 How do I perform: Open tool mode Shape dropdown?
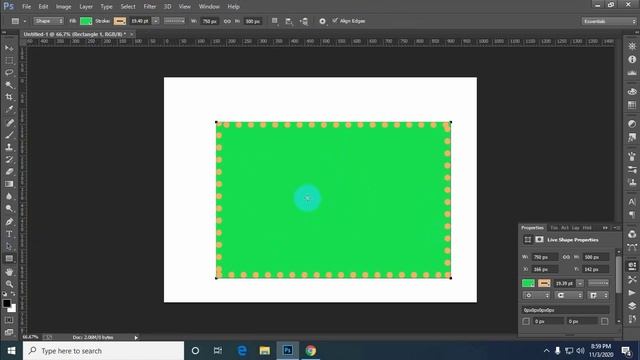tap(48, 21)
